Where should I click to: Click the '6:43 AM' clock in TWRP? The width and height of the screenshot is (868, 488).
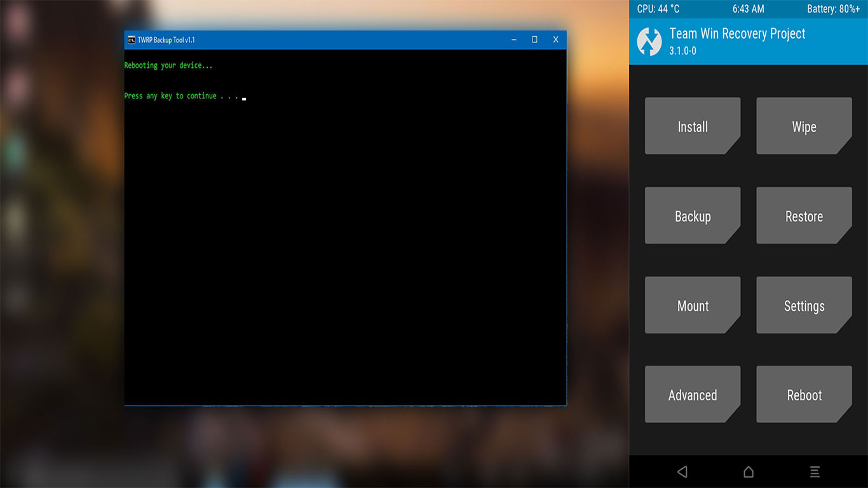coord(749,9)
